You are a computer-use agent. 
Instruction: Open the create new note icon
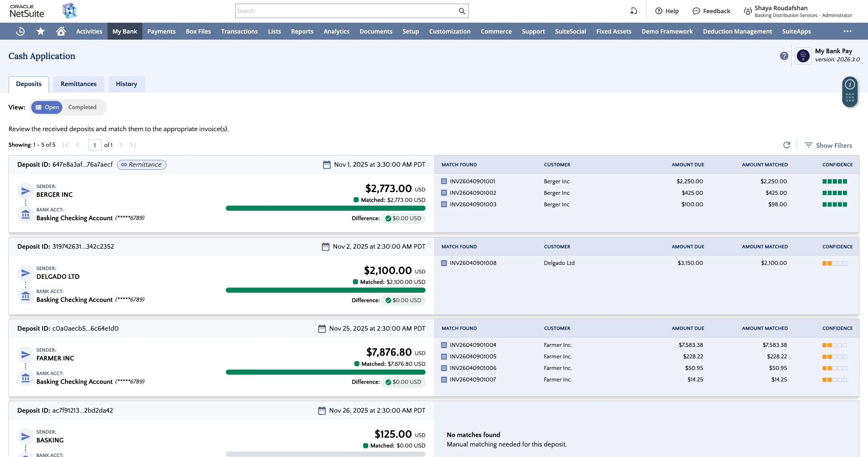[x=633, y=11]
